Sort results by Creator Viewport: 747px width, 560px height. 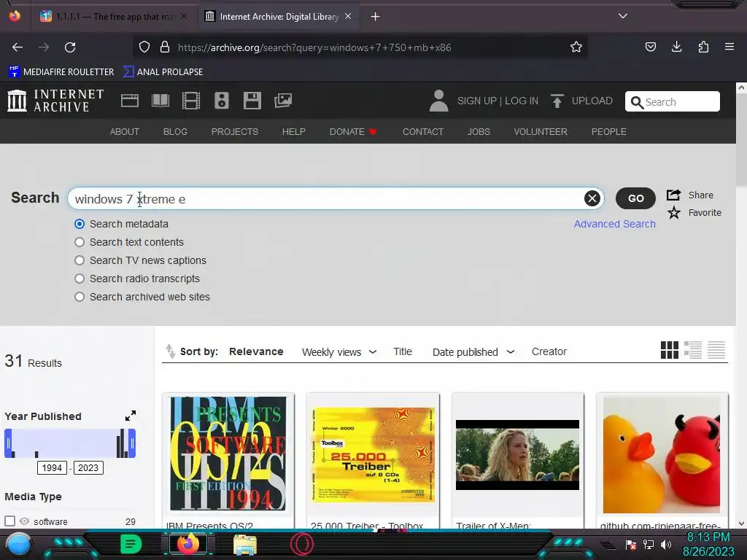pyautogui.click(x=549, y=351)
